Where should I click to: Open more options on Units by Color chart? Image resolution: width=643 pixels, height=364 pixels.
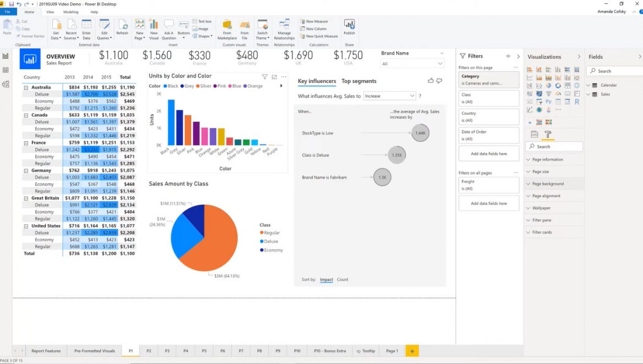tap(284, 76)
